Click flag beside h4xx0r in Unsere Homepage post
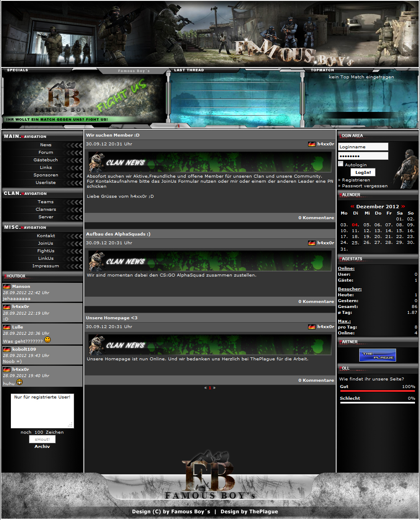The image size is (420, 520). [x=311, y=327]
